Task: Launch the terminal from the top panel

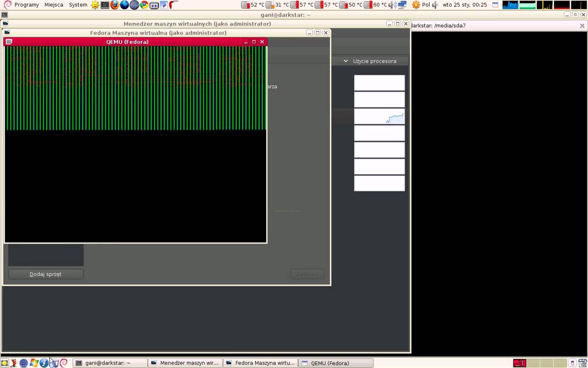Action: pos(105,5)
